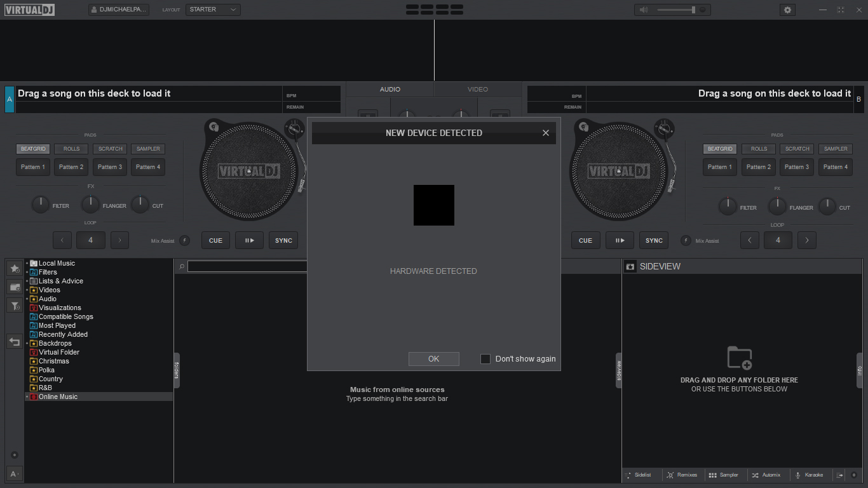
Task: Switch to the AUDIO mixer tab
Action: (390, 89)
